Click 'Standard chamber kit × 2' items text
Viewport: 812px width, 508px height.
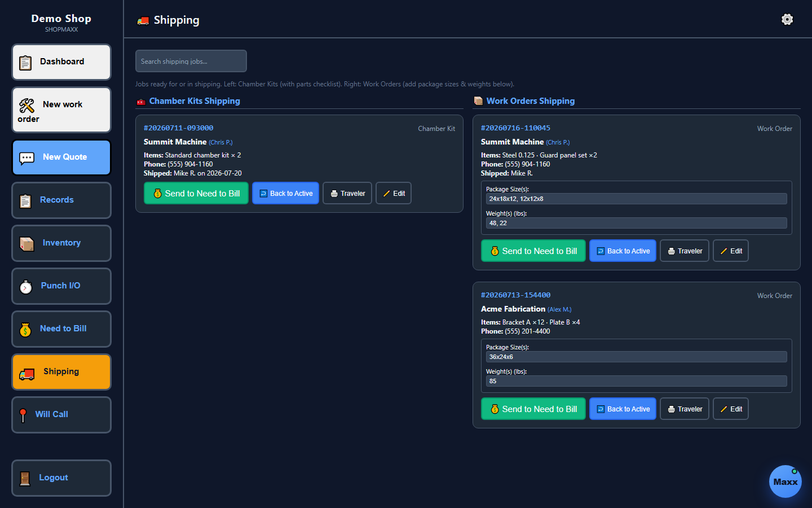point(203,155)
